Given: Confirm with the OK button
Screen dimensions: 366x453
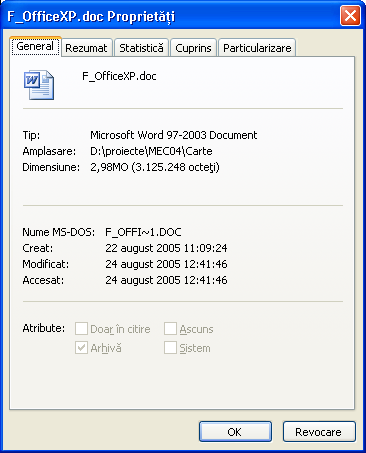Looking at the screenshot, I should 235,432.
